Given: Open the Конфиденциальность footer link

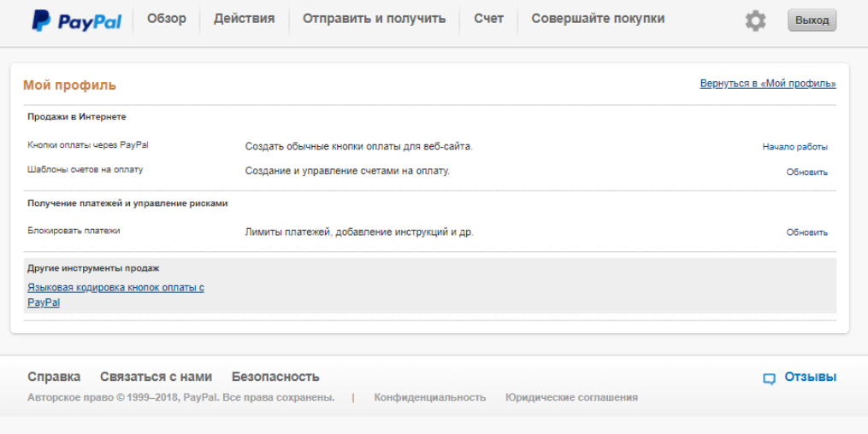Looking at the screenshot, I should click(x=429, y=397).
